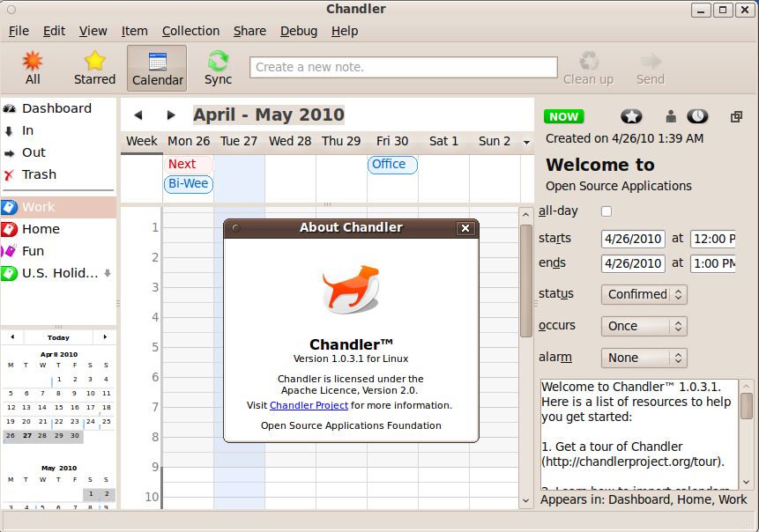Click the Create a new note field
The image size is (759, 532).
pyautogui.click(x=404, y=67)
